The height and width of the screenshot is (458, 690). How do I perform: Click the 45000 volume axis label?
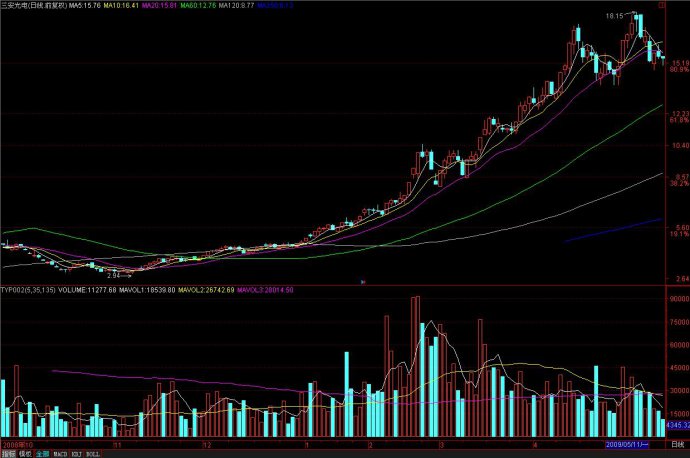pos(679,368)
